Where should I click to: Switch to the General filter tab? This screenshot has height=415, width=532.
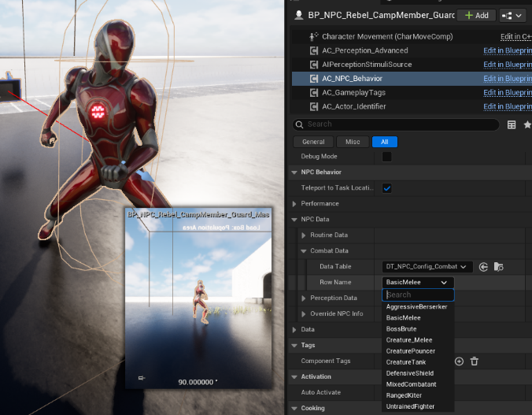pyautogui.click(x=312, y=142)
